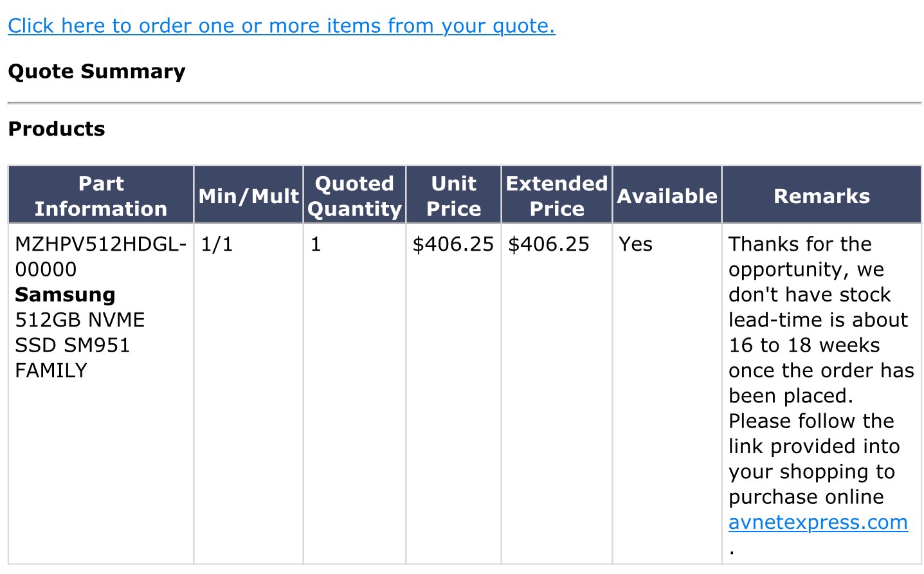This screenshot has height=574, width=924.
Task: Click the $406.25 unit price cell
Action: coord(453,244)
